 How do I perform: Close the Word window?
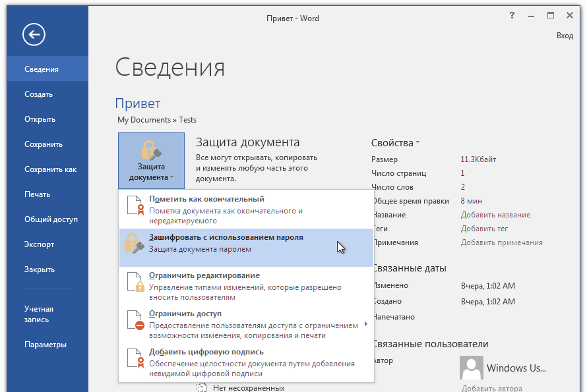tap(570, 15)
